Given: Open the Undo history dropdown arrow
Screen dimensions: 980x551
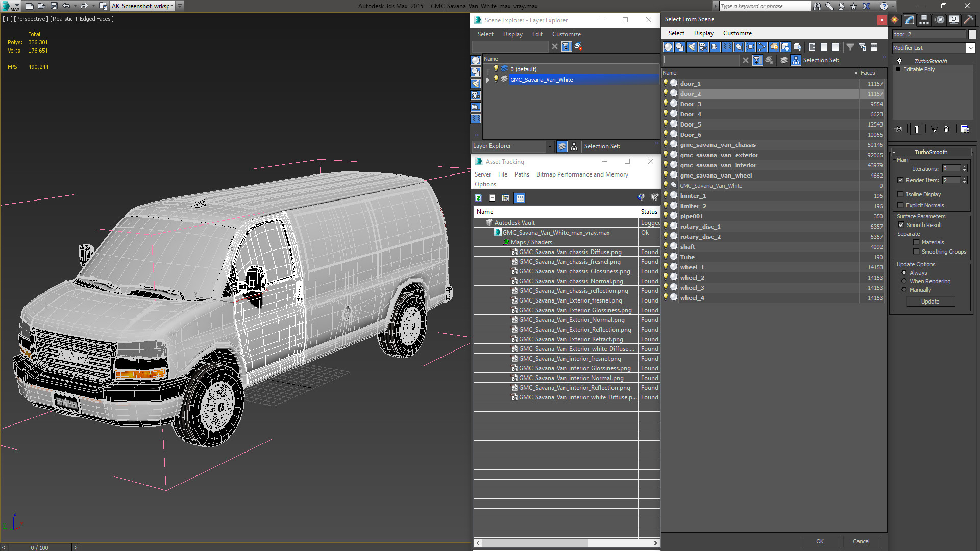Looking at the screenshot, I should coord(75,6).
